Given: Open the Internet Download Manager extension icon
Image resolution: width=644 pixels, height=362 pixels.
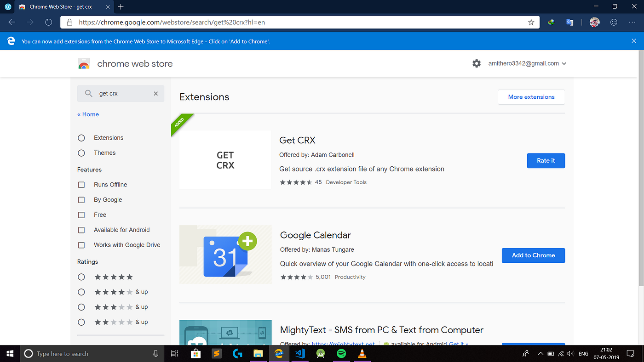Looking at the screenshot, I should tap(551, 22).
